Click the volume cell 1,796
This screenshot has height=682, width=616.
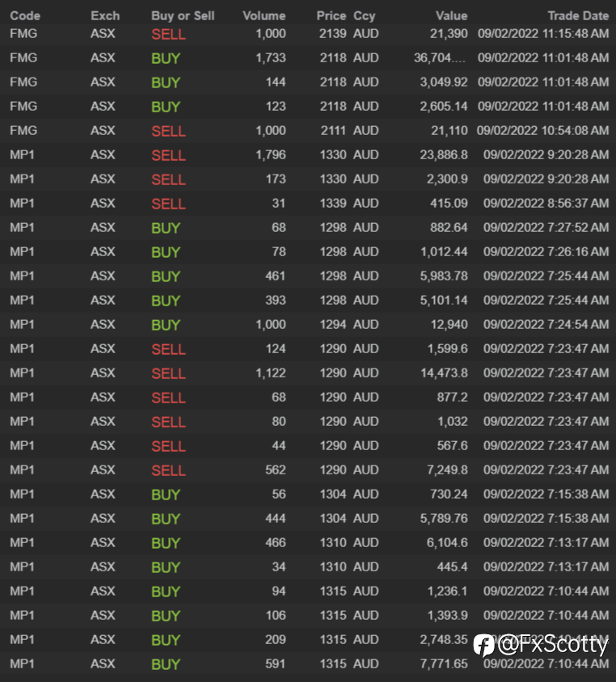tap(271, 155)
